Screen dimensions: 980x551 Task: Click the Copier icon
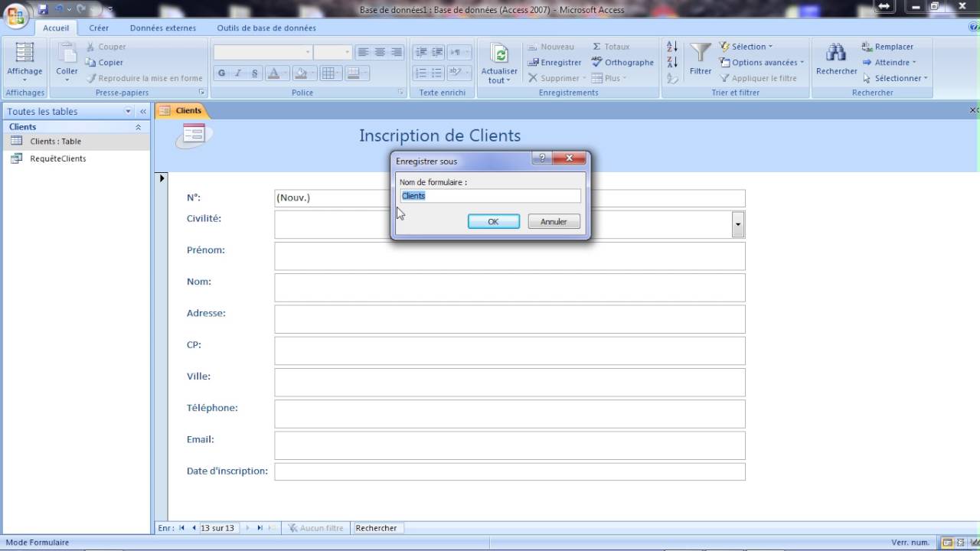tap(91, 63)
